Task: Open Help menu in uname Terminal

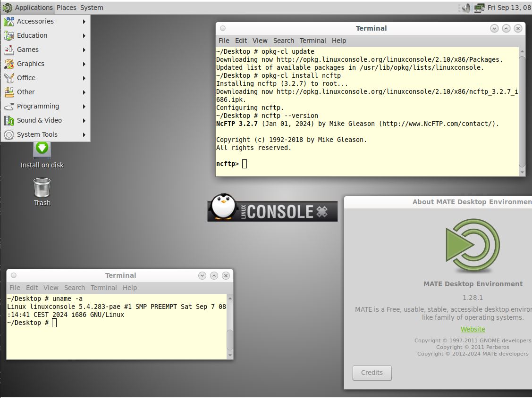Action: 130,288
